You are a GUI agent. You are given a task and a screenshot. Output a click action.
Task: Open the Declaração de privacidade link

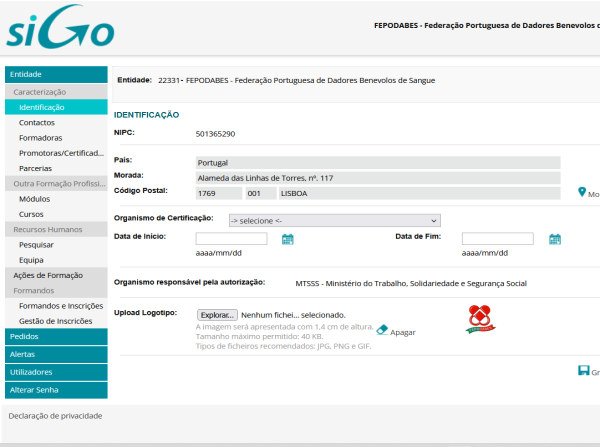coord(54,415)
